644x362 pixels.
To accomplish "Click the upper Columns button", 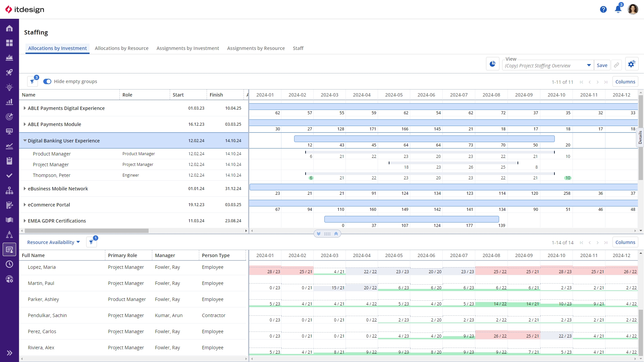I will [625, 82].
